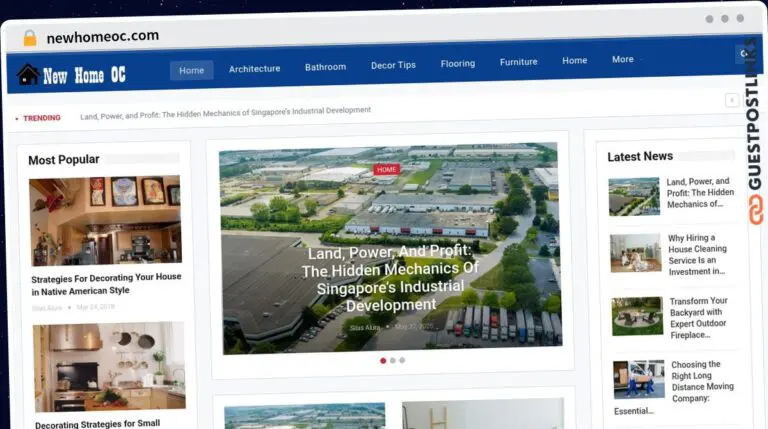
Task: Select the first red carousel dot
Action: click(x=383, y=360)
